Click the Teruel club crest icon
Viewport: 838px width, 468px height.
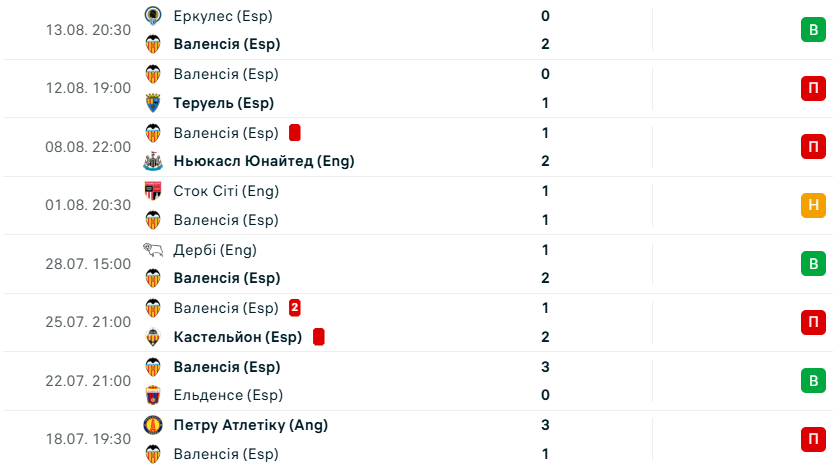(153, 103)
